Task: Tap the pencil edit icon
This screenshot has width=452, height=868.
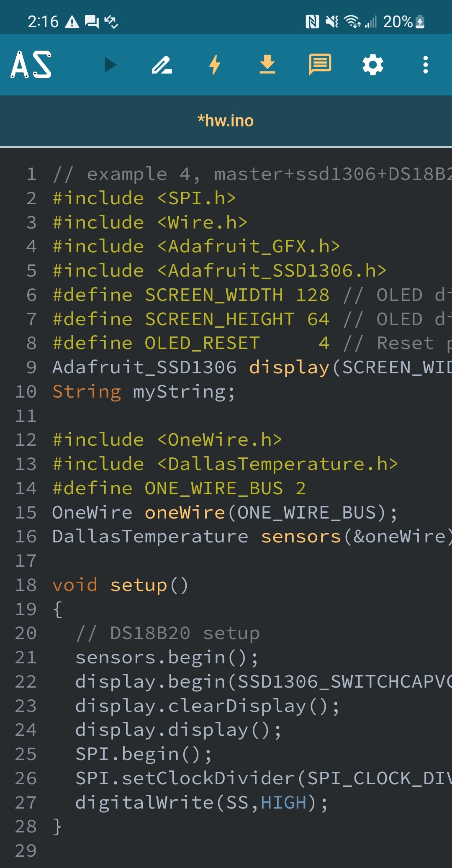Action: point(162,65)
